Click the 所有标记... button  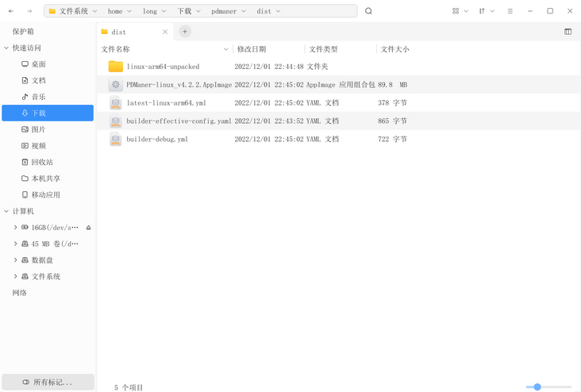48,382
